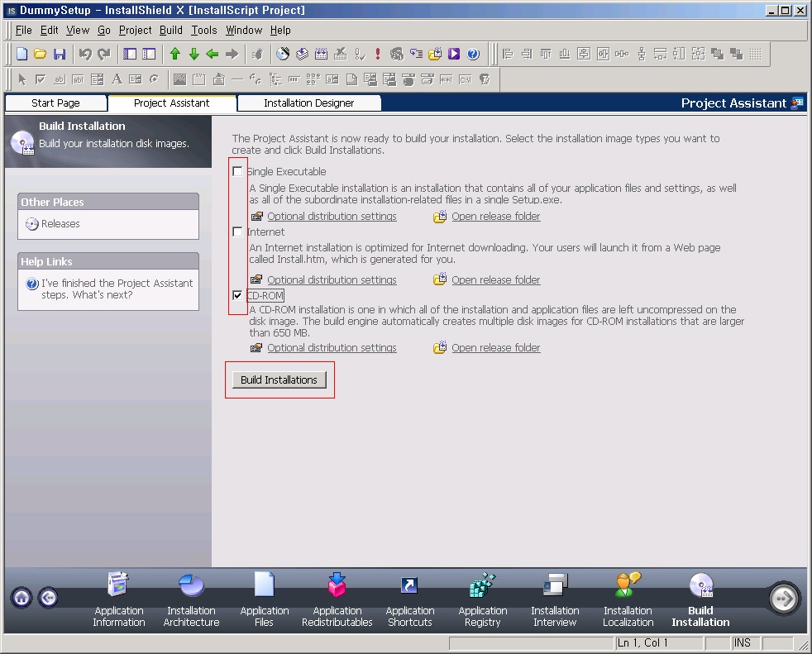Open the Help menu
812x654 pixels.
pyautogui.click(x=280, y=30)
